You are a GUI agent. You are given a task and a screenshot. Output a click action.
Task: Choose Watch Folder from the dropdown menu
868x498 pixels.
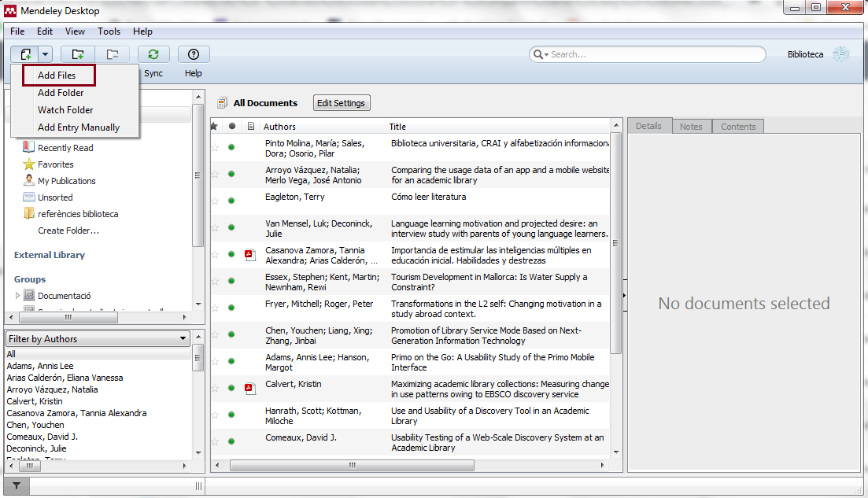(65, 109)
